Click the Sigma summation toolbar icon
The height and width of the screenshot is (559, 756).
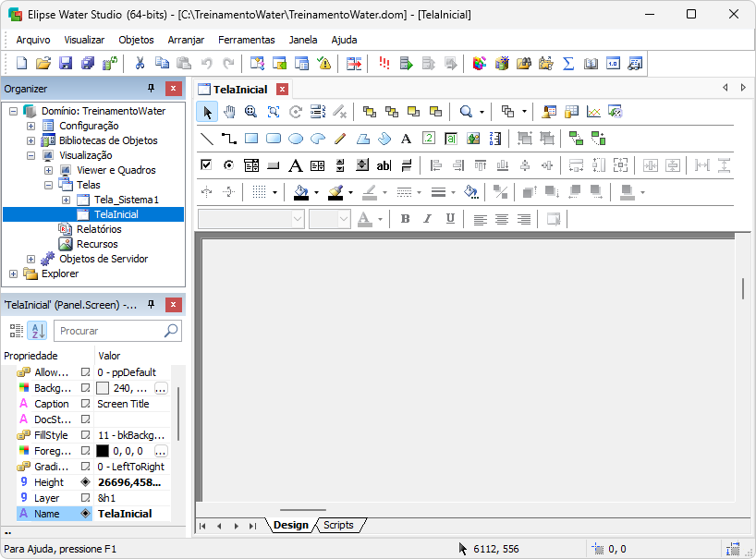click(x=568, y=63)
